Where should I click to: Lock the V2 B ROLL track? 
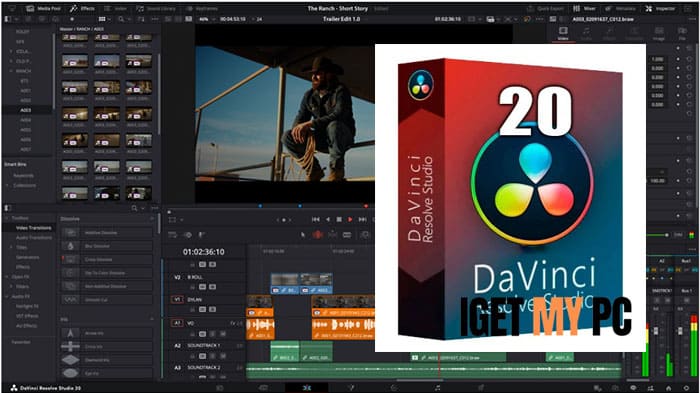(193, 287)
